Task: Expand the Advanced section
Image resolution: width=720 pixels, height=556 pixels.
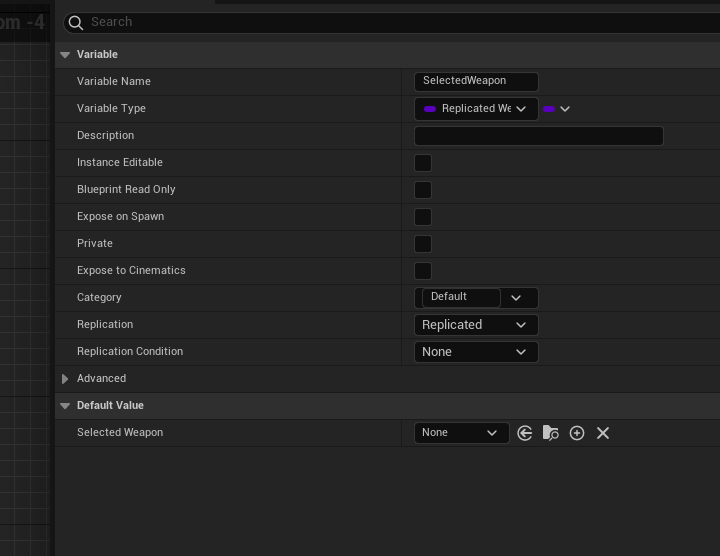Action: tap(65, 379)
